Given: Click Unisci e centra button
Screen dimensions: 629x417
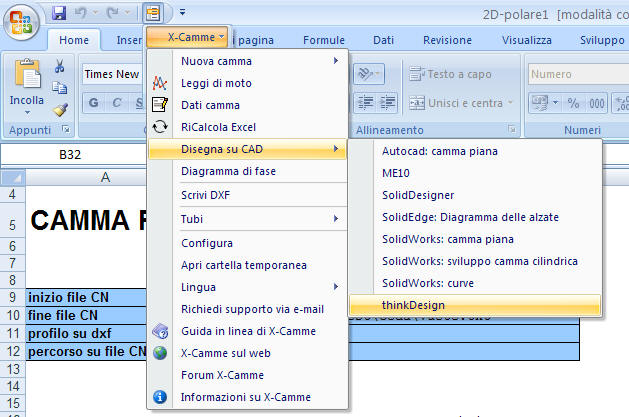Looking at the screenshot, I should coord(456,103).
